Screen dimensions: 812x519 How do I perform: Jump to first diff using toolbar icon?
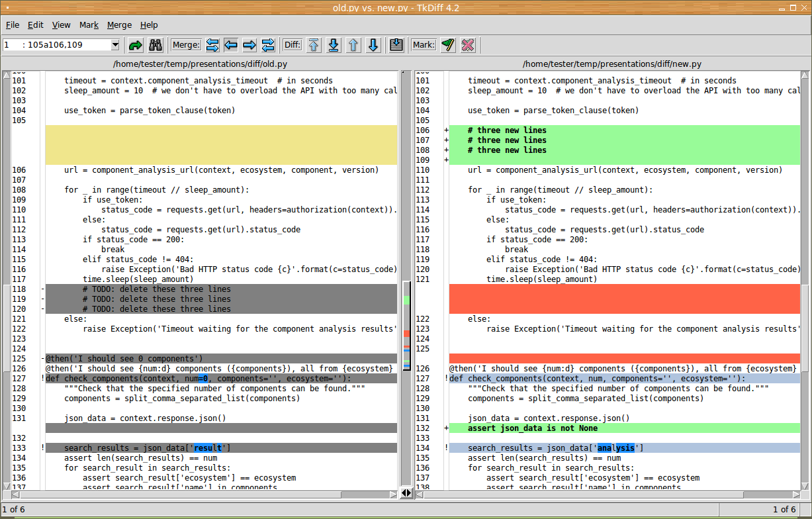pyautogui.click(x=314, y=45)
